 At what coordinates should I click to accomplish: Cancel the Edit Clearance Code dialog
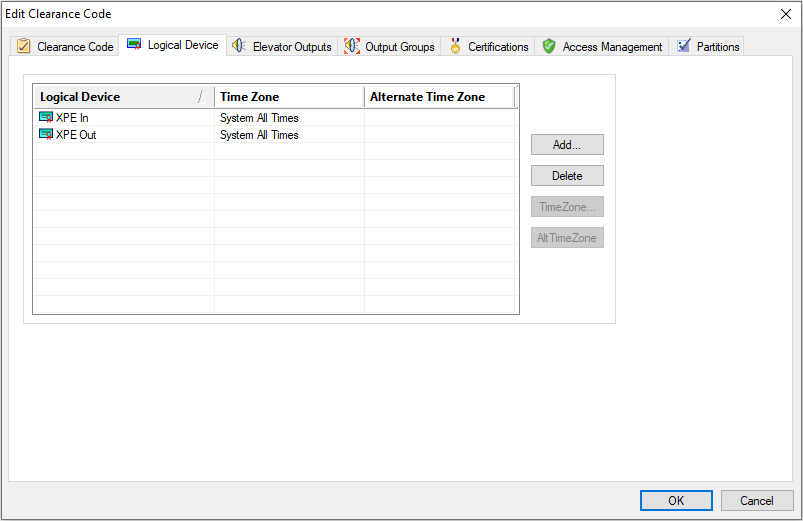coord(756,500)
